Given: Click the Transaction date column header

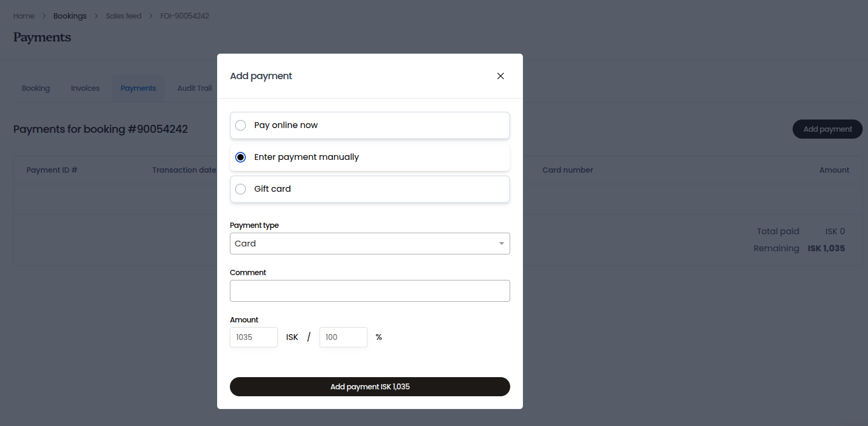Looking at the screenshot, I should tap(184, 170).
